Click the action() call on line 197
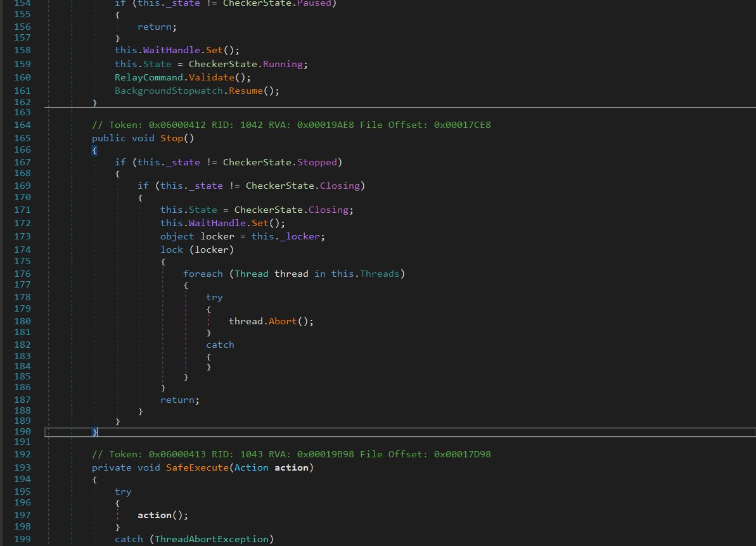The width and height of the screenshot is (756, 546). click(x=162, y=516)
